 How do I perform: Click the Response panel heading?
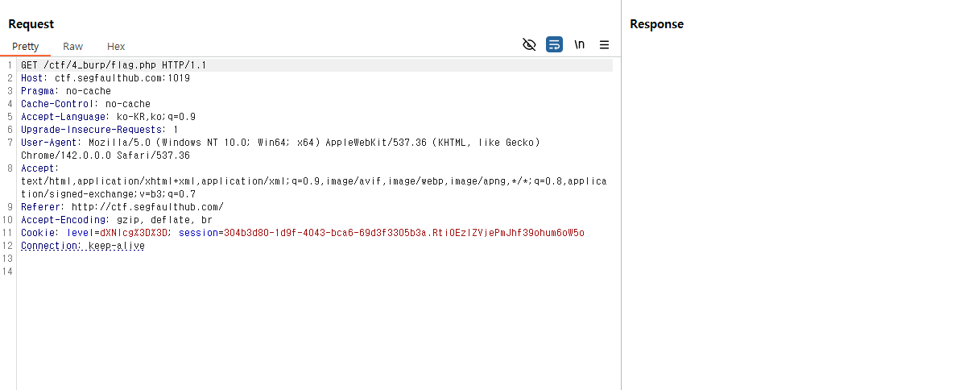[x=656, y=24]
